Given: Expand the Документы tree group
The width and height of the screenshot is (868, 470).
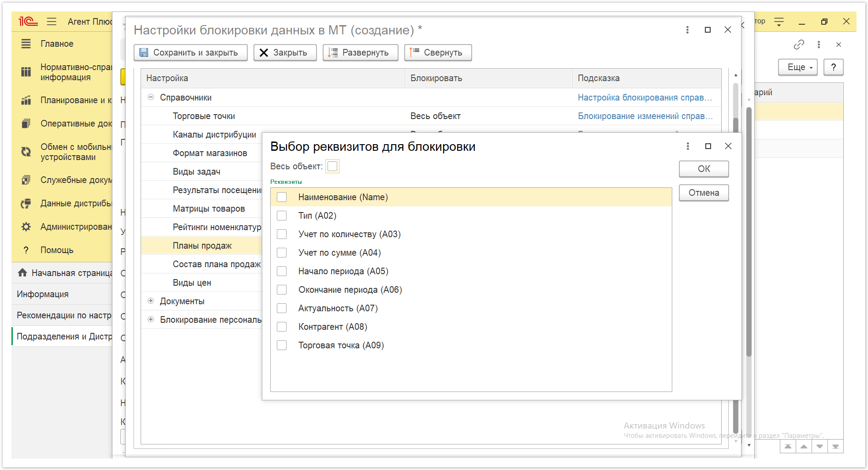Looking at the screenshot, I should pyautogui.click(x=151, y=301).
